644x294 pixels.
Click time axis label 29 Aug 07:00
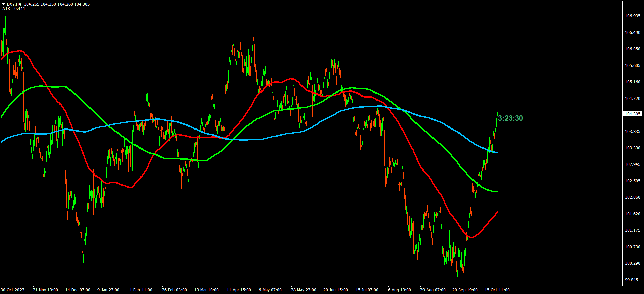click(x=433, y=290)
